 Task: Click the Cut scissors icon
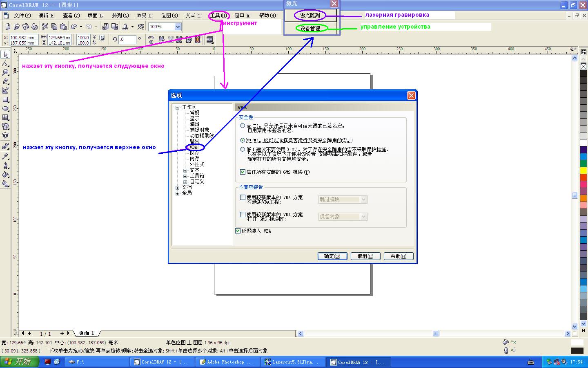pos(45,27)
